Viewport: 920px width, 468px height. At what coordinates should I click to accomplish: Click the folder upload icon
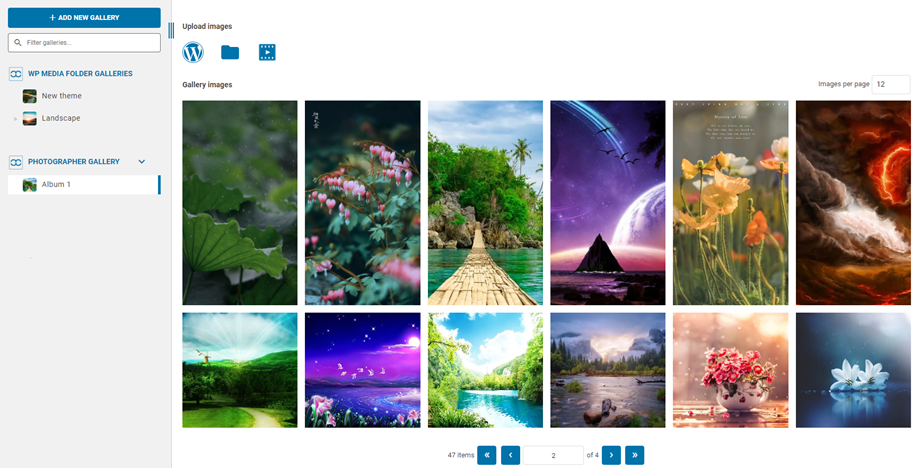coord(230,52)
